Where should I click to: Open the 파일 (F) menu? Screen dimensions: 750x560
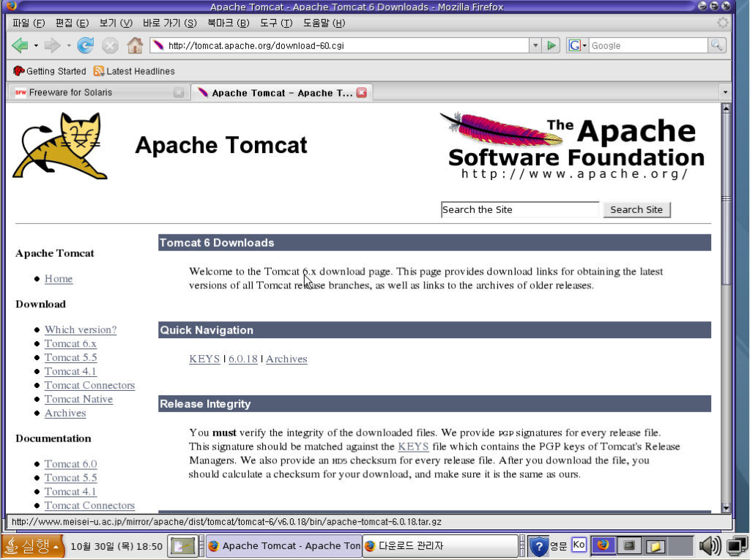click(29, 23)
